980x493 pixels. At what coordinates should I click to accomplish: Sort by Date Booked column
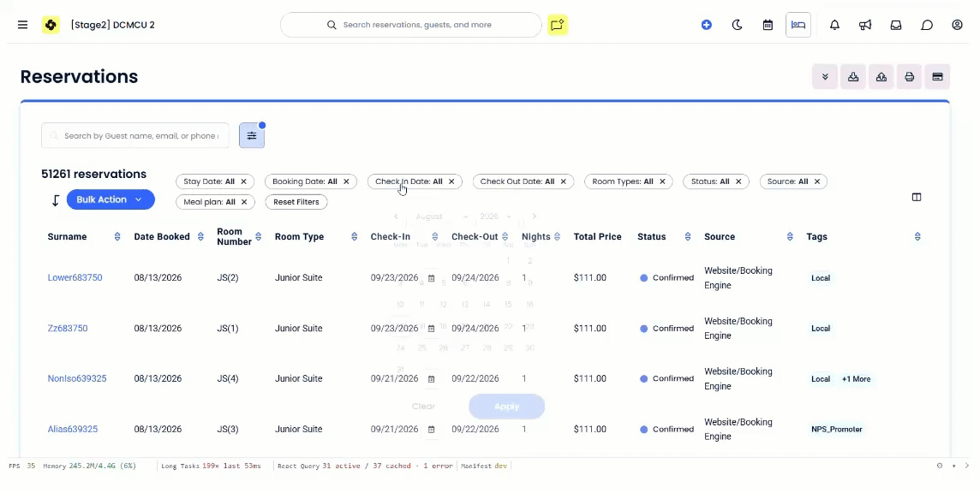162,237
